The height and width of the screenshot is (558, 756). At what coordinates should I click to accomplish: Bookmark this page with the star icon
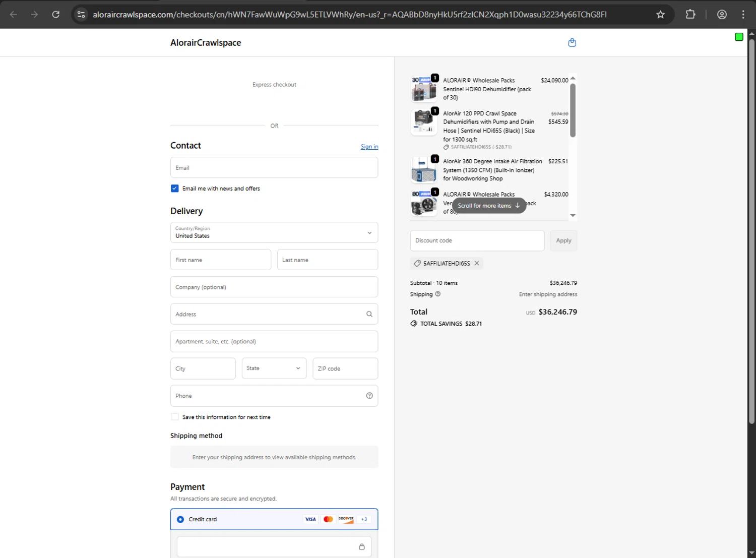click(x=660, y=14)
